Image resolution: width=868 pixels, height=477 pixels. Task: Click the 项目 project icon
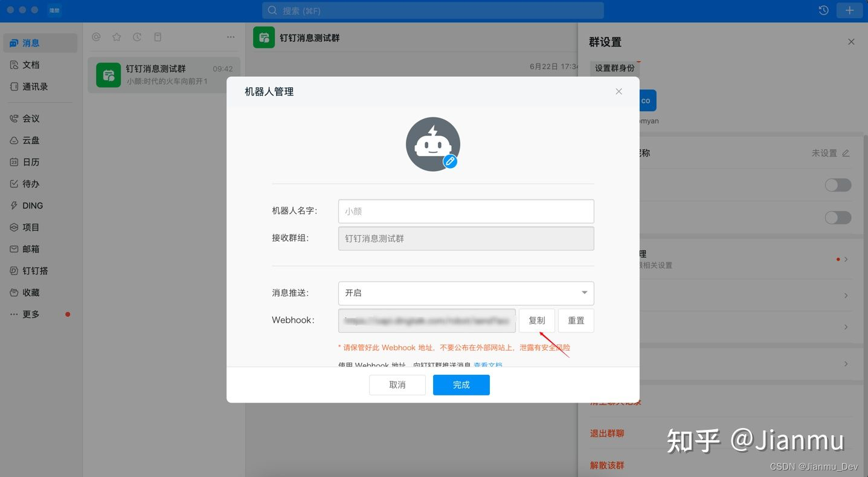(x=14, y=227)
